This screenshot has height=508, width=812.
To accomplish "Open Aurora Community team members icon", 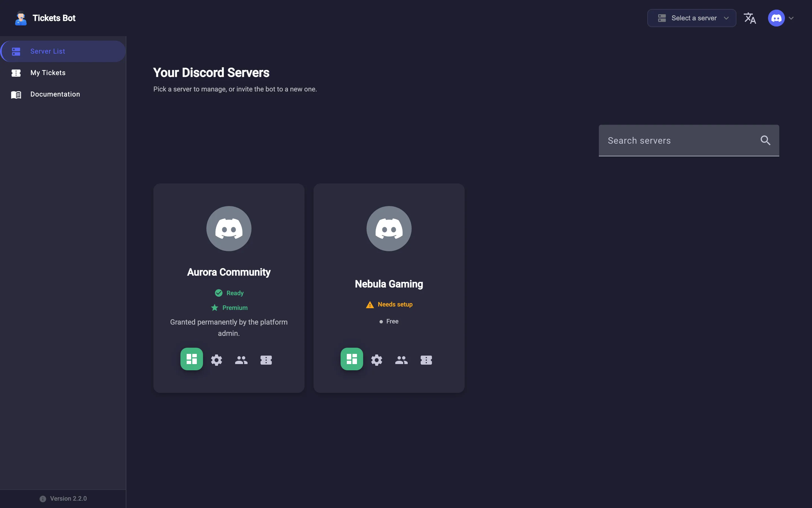I will (x=241, y=360).
